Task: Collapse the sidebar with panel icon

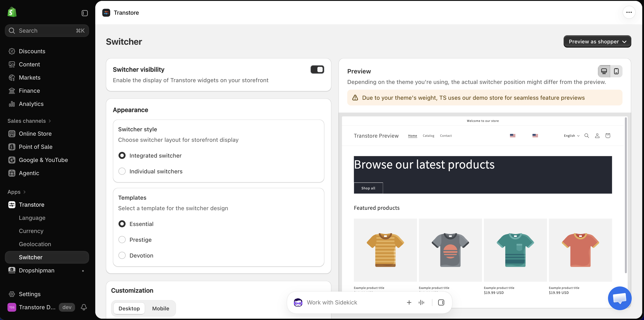Action: [85, 13]
